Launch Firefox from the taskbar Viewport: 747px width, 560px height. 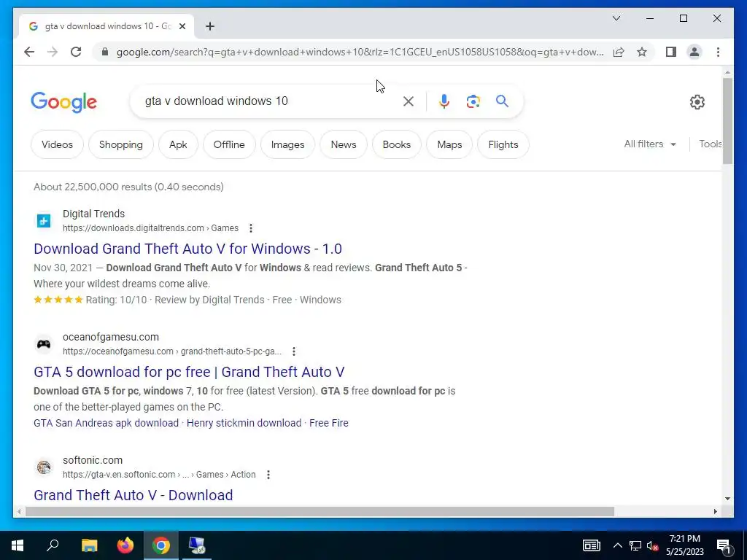point(125,545)
